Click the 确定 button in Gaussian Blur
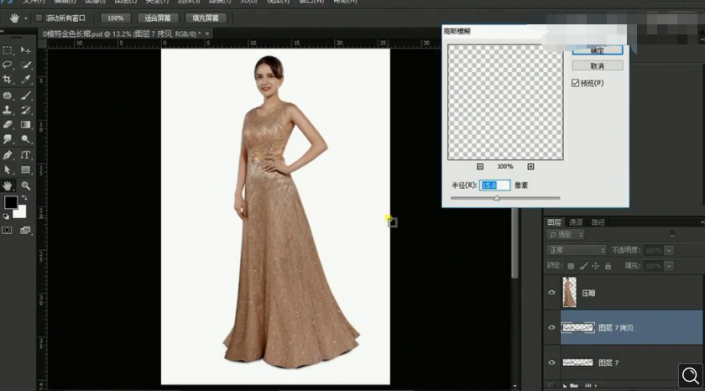This screenshot has width=705, height=391. 597,50
